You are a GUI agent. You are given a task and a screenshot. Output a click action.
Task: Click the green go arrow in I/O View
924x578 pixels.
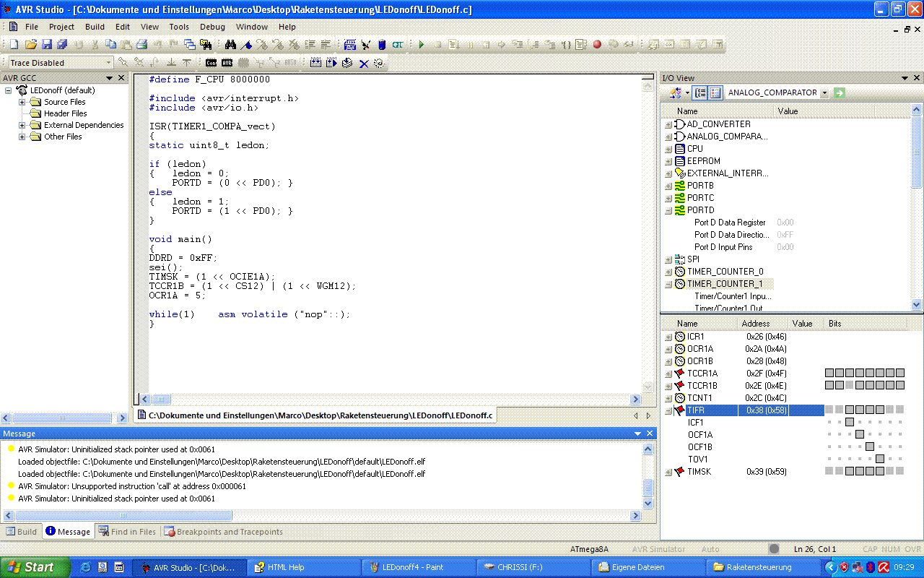[x=839, y=92]
